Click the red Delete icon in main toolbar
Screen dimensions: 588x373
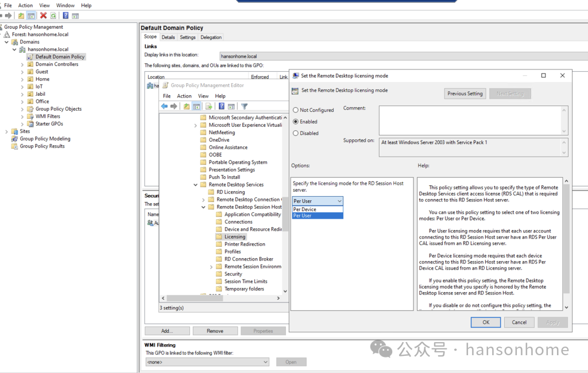tap(43, 15)
